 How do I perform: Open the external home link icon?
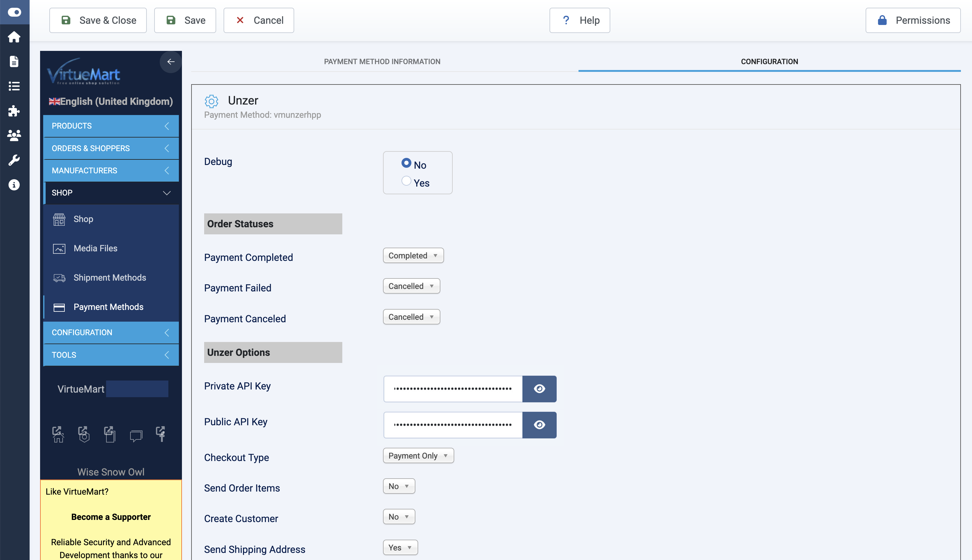58,434
